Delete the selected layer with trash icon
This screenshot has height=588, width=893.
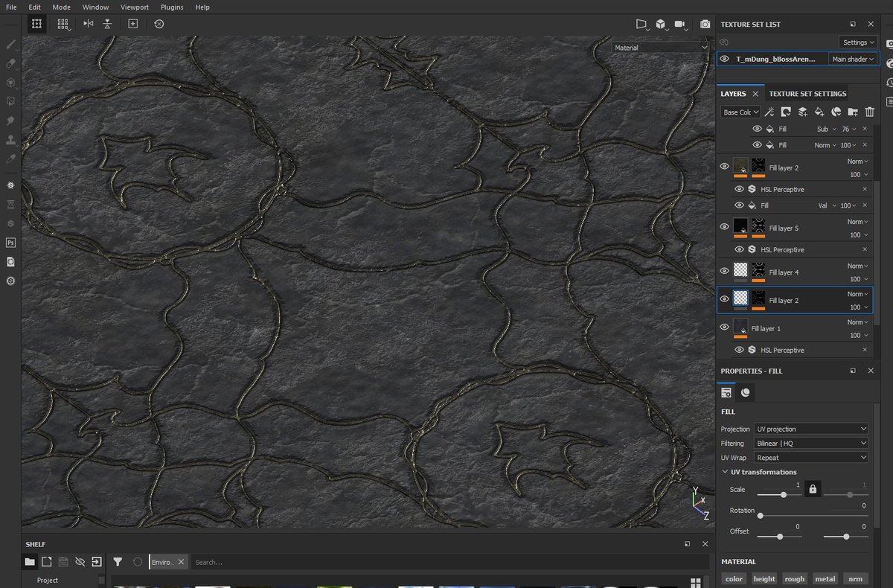(x=869, y=112)
